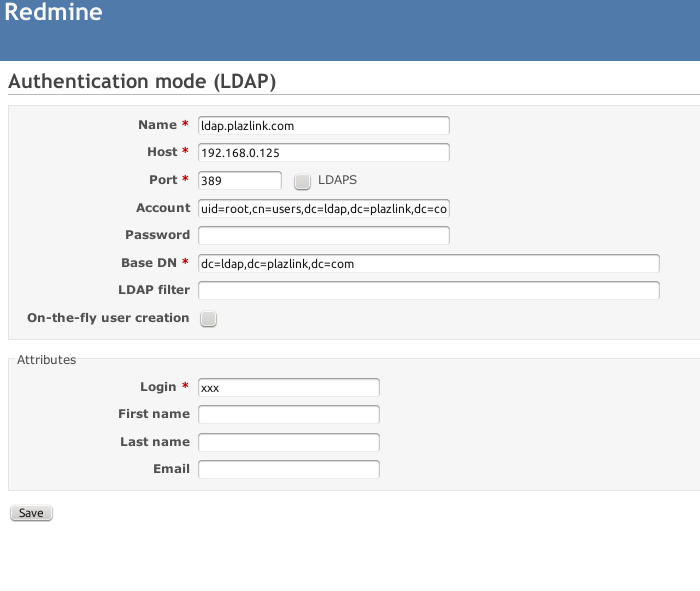Focus the Last name attribute field

[x=289, y=442]
